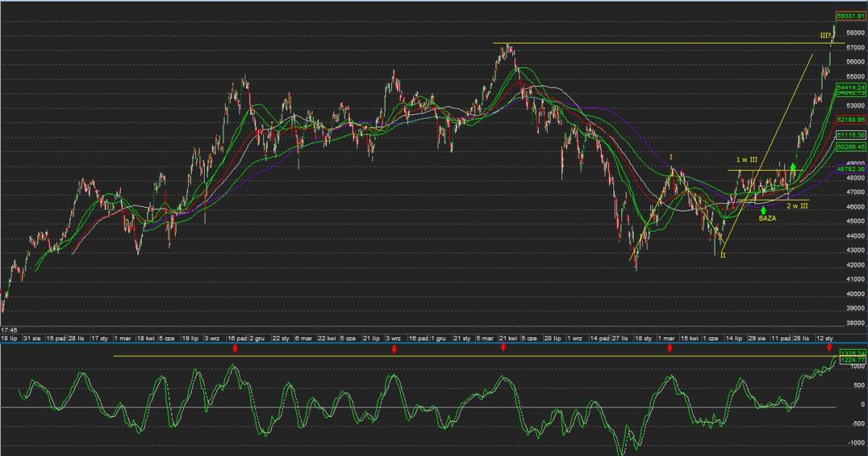Select the 1224.77 oscillator value label
Screen dimensions: 868x456
click(x=851, y=359)
